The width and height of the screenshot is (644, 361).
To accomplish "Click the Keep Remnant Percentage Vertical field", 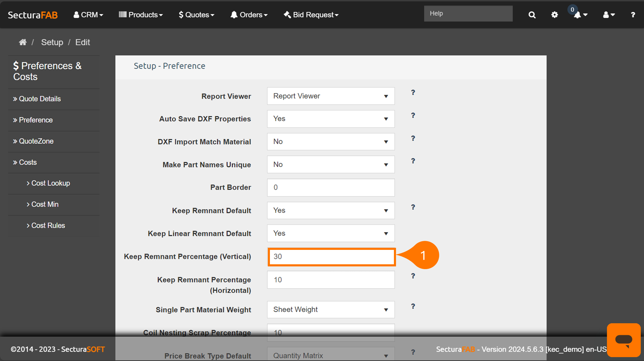I will 331,257.
